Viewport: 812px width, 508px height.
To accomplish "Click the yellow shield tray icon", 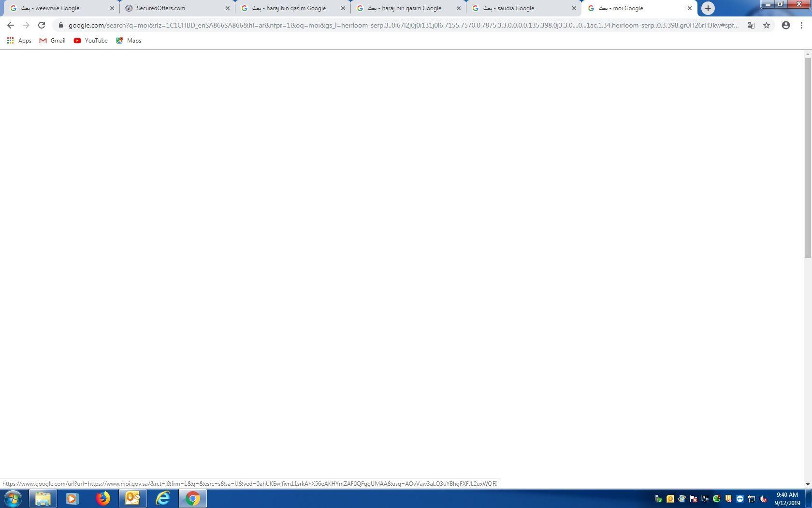I will click(x=728, y=499).
